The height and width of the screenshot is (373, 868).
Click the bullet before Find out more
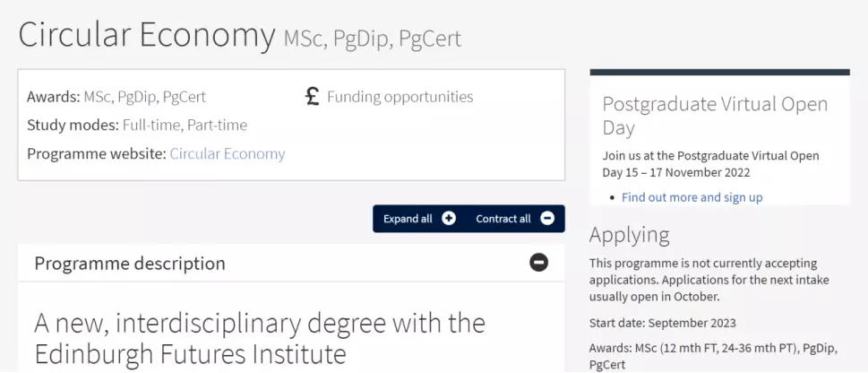613,197
